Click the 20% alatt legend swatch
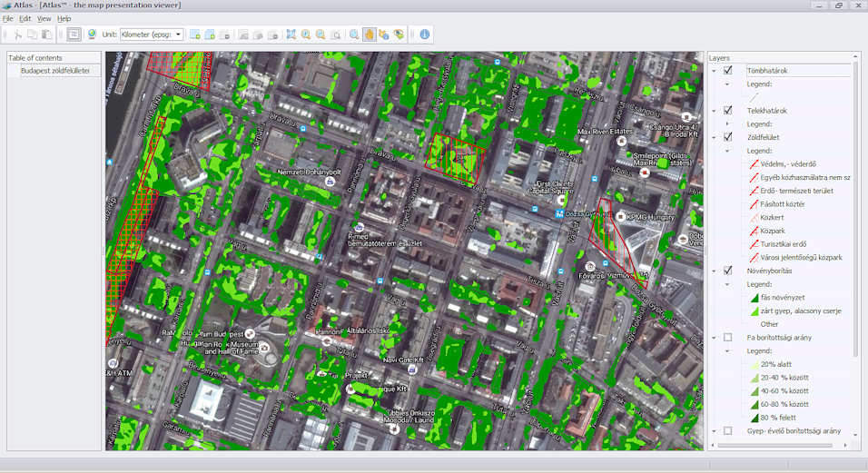This screenshot has width=868, height=473. tap(754, 365)
